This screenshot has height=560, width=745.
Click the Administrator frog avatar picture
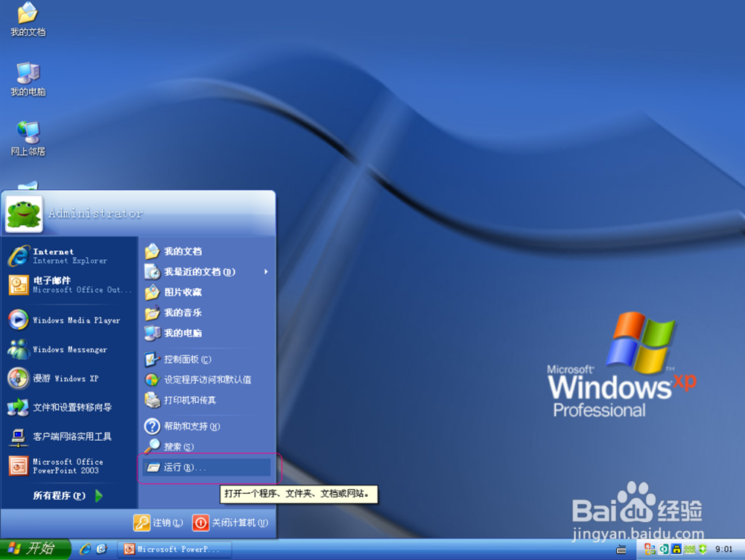(24, 214)
